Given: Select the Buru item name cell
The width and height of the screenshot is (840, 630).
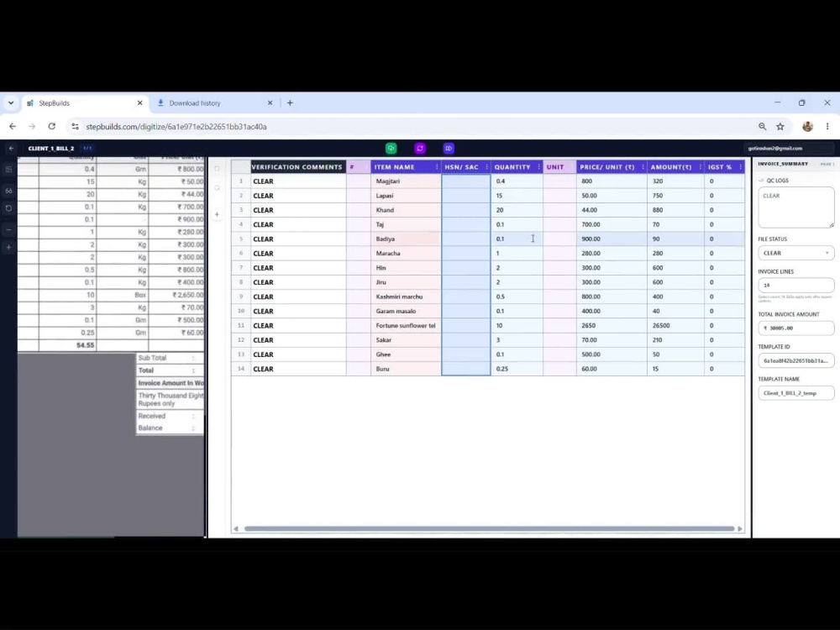Looking at the screenshot, I should [x=406, y=369].
